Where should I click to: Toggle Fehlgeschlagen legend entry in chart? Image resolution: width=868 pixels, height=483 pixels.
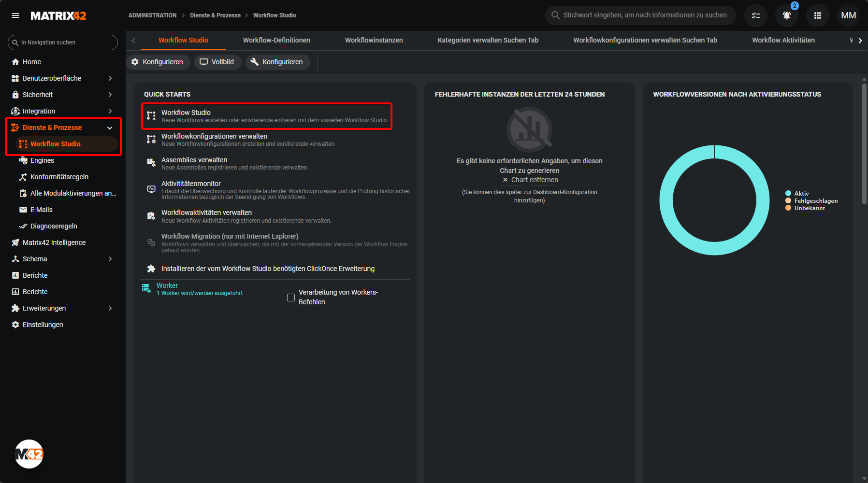[x=815, y=201]
